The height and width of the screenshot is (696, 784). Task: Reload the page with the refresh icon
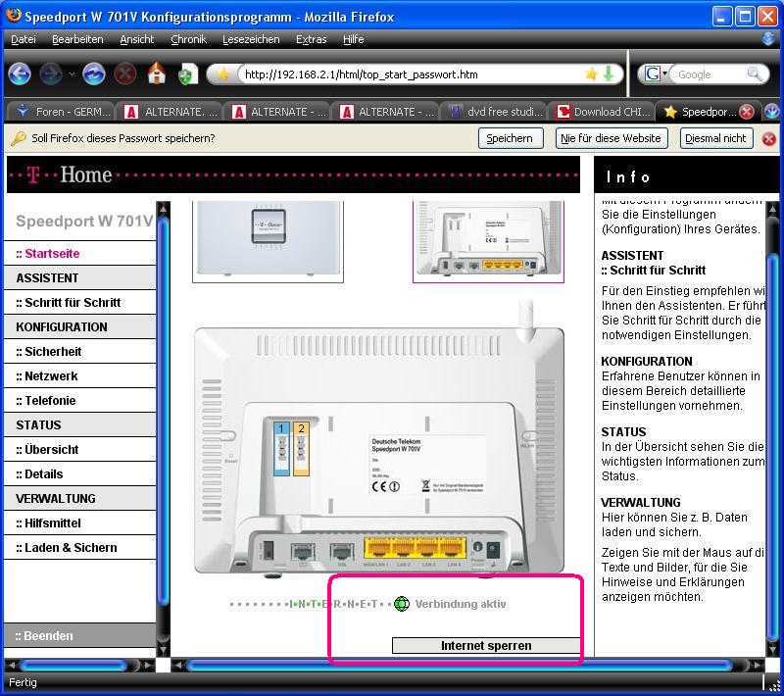pyautogui.click(x=94, y=74)
